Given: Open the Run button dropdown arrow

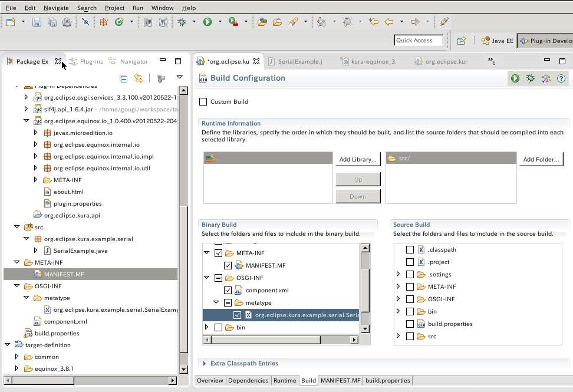Looking at the screenshot, I should (220, 22).
